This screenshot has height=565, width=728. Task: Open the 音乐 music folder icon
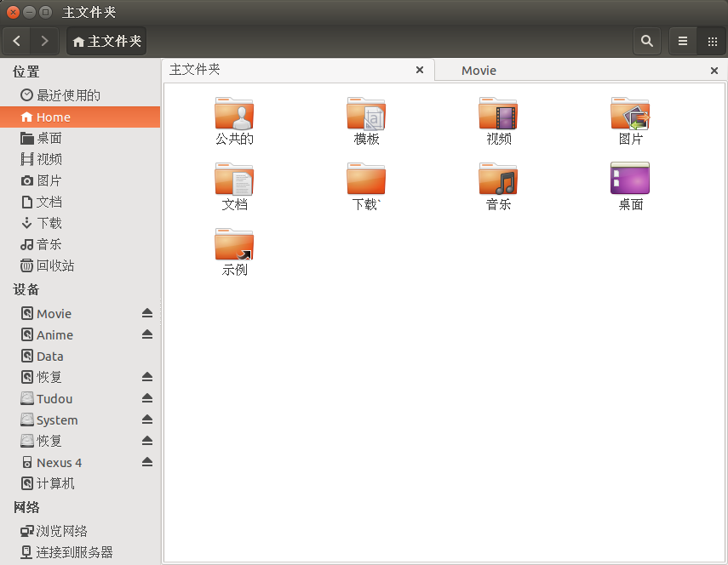coord(498,180)
